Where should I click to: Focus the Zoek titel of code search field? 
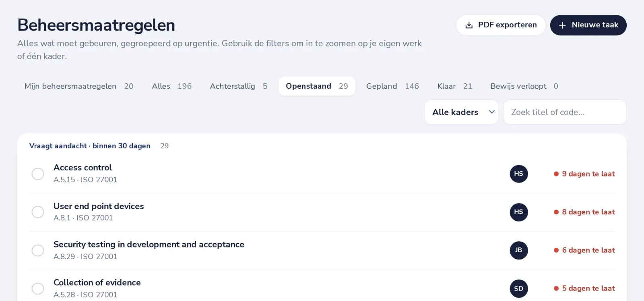[565, 112]
